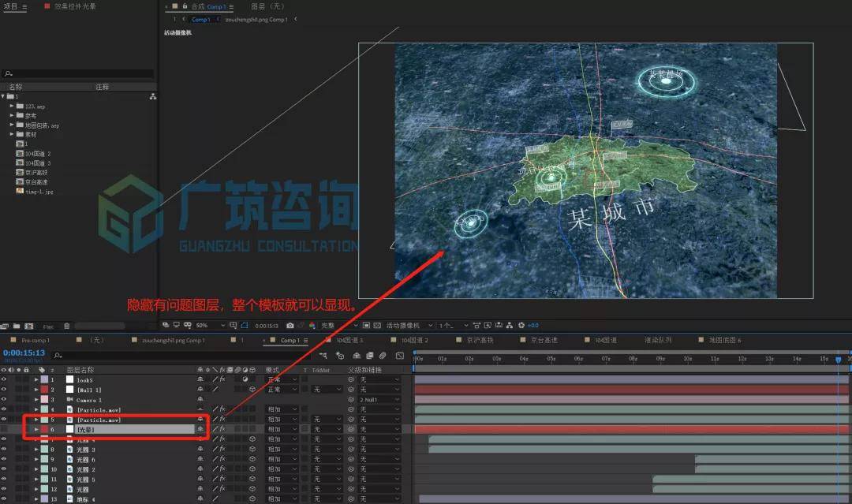852x504 pixels.
Task: Hide the lookS layer with its eye icon
Action: coord(4,379)
